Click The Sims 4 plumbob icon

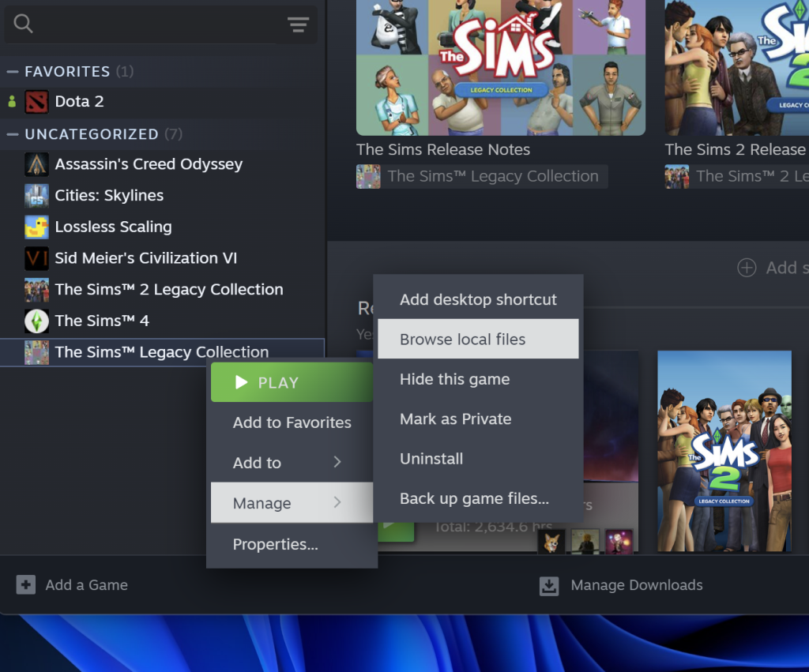[36, 321]
